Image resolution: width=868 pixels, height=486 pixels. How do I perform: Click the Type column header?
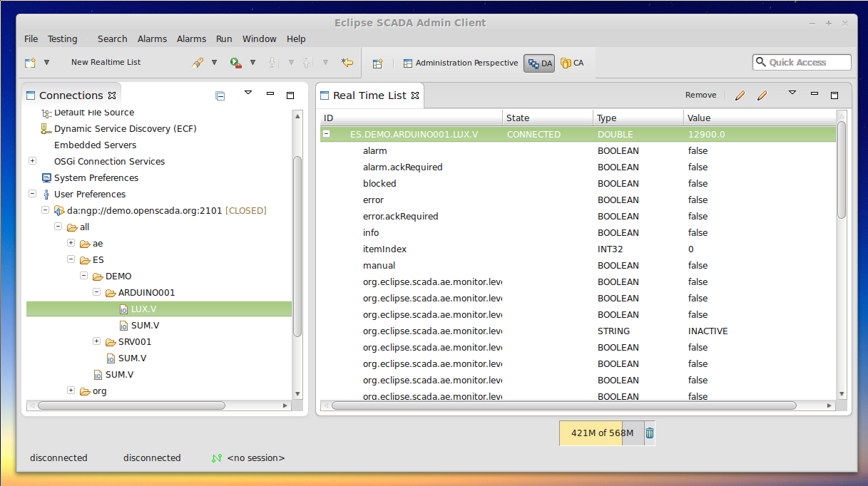click(638, 118)
